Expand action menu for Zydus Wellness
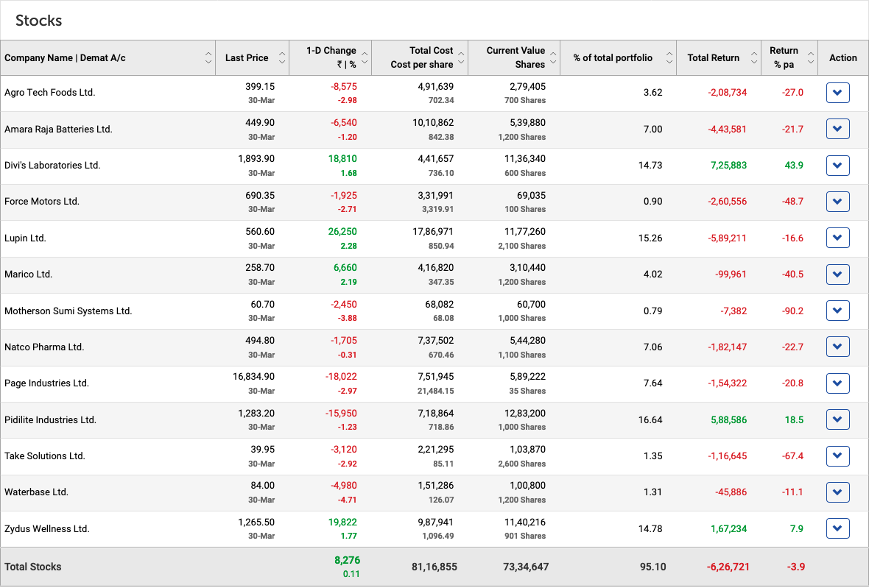 [837, 528]
